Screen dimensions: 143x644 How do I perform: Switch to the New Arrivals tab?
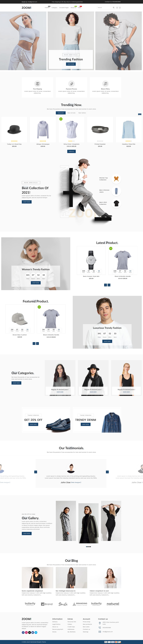pyautogui.click(x=71, y=113)
